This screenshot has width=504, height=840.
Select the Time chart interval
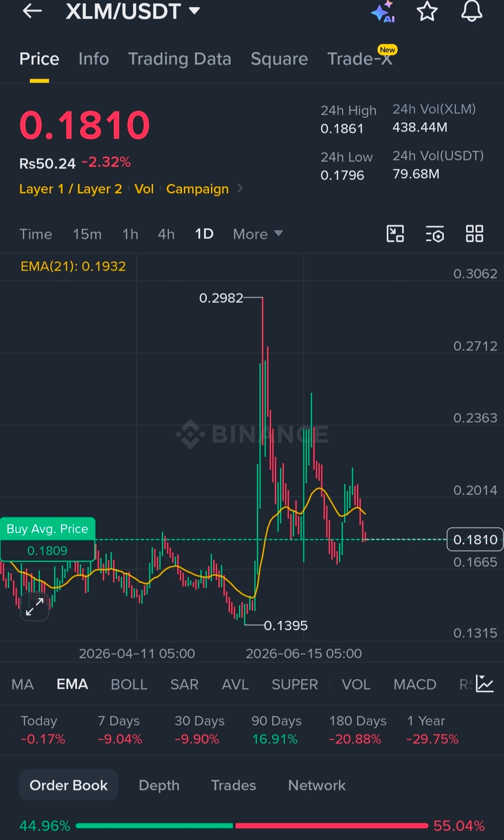pyautogui.click(x=35, y=234)
